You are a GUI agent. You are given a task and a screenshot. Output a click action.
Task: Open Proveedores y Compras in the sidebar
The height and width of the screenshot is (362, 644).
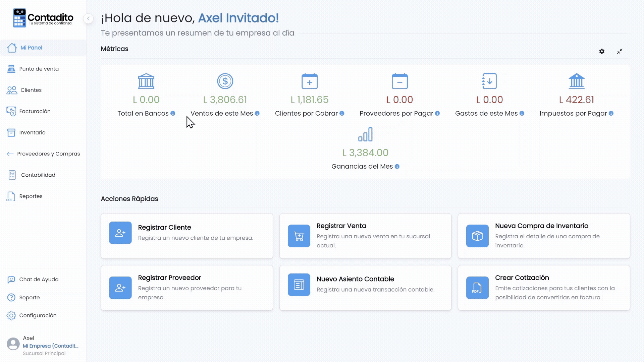(43, 154)
